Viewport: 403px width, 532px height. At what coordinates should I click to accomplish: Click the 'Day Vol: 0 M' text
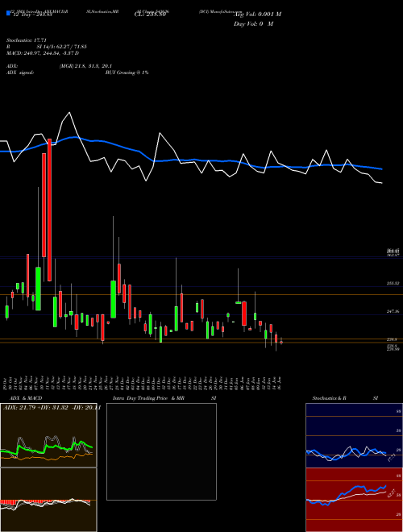pos(253,24)
